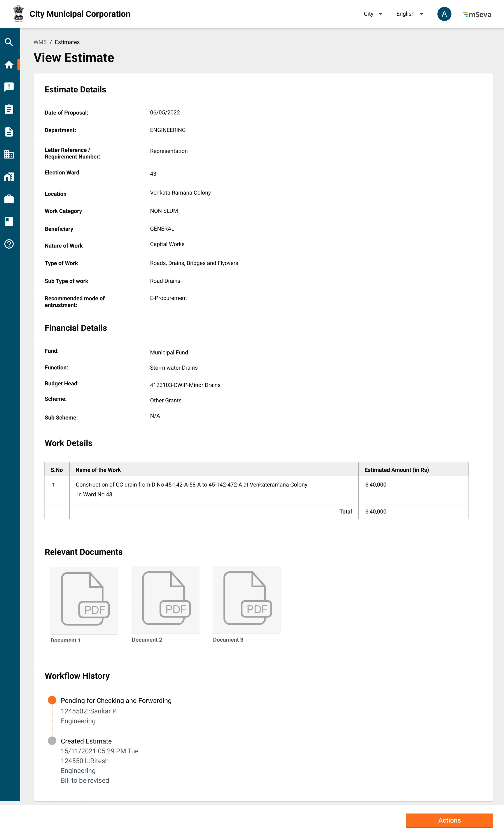
Task: Click the search icon in sidebar
Action: [9, 42]
